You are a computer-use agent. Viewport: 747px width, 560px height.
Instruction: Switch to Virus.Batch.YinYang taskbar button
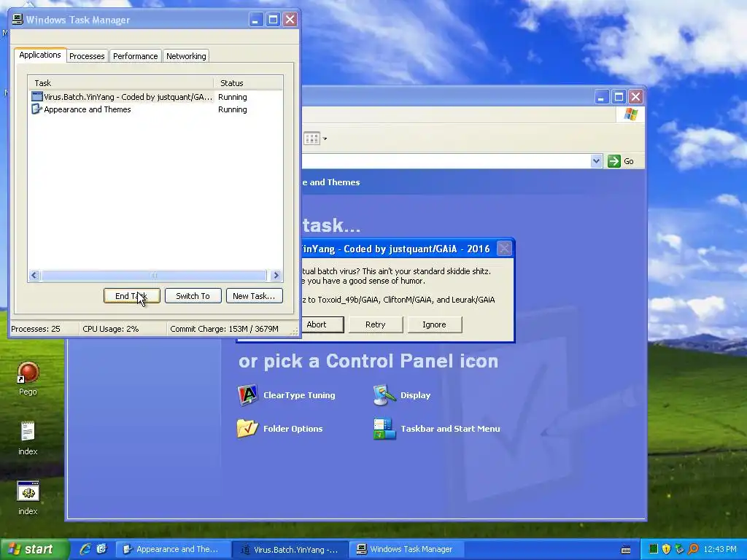tap(290, 549)
